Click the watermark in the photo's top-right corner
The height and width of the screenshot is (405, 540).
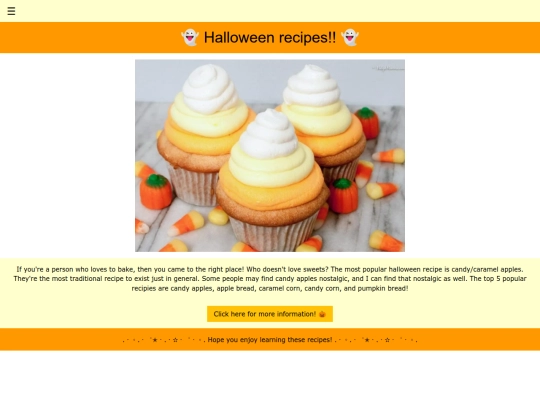pyautogui.click(x=388, y=69)
